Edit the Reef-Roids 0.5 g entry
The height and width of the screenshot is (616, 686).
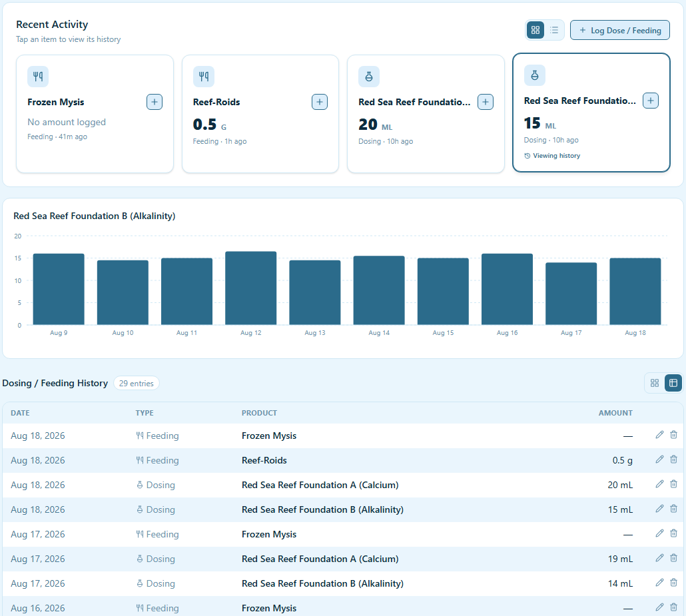(x=659, y=460)
